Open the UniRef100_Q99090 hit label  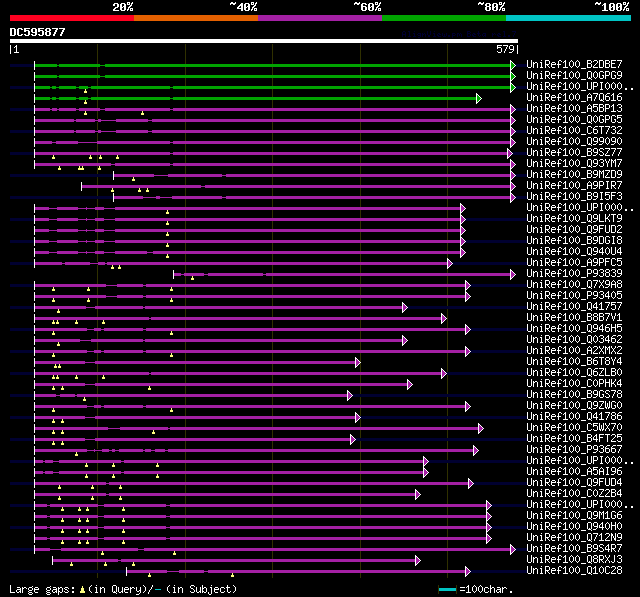574,142
